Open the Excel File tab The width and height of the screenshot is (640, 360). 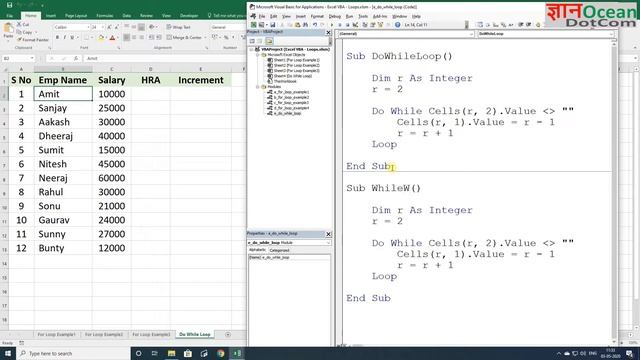pyautogui.click(x=10, y=16)
